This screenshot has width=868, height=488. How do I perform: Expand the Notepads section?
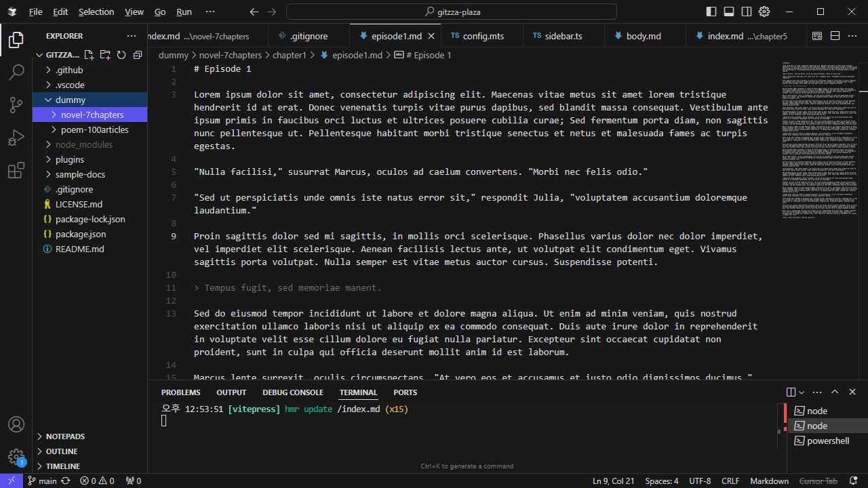pos(90,436)
